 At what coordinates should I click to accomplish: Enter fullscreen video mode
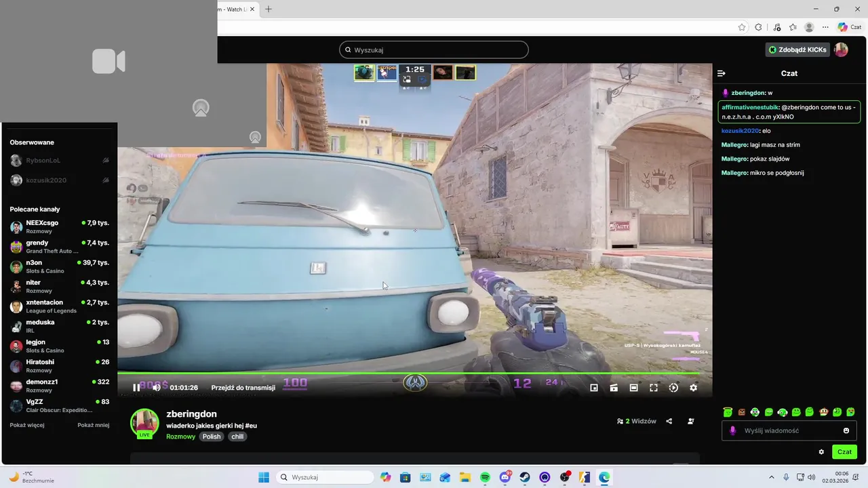(x=654, y=388)
